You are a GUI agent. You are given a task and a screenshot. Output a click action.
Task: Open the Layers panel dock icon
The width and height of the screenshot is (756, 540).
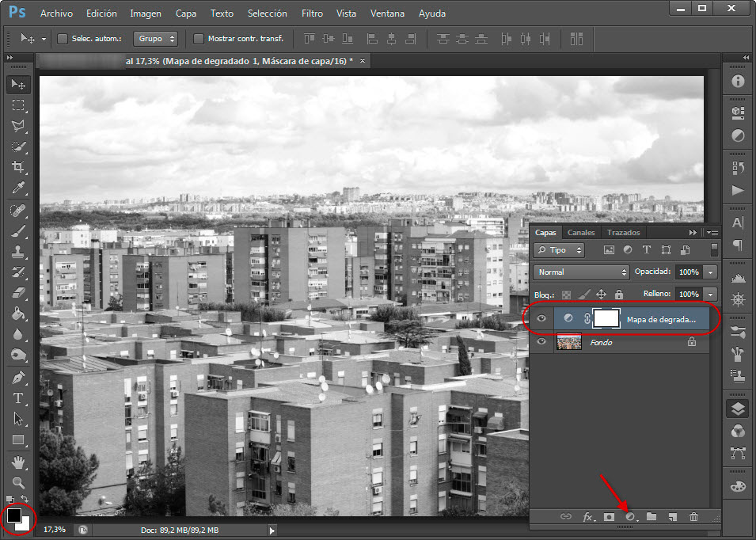(x=738, y=409)
